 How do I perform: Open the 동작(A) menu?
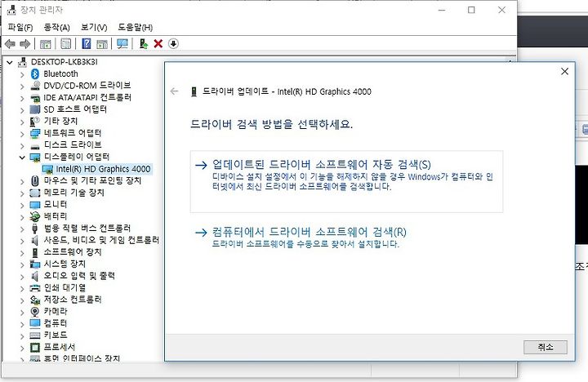56,28
